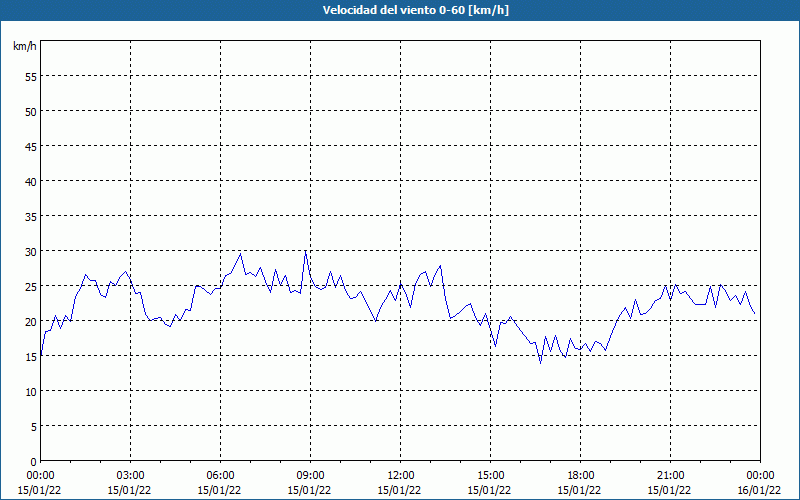Click the y-axis value 20
Viewport: 800px width, 500px height.
31,321
